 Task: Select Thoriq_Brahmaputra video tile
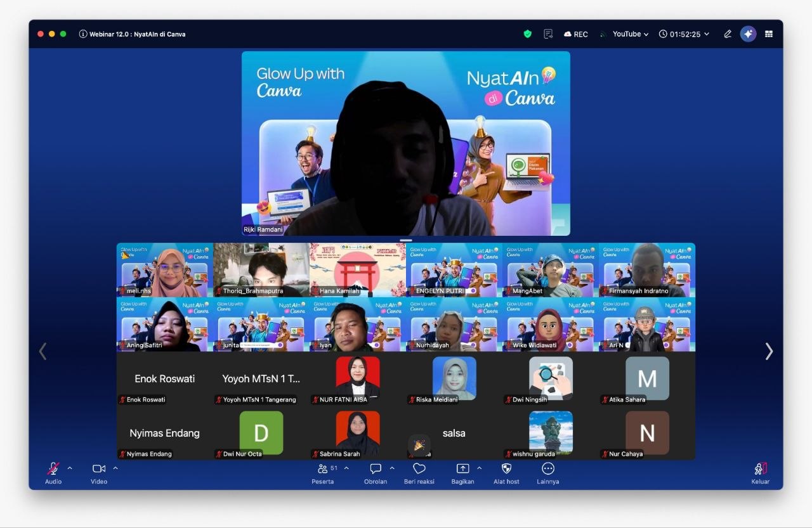pos(261,270)
